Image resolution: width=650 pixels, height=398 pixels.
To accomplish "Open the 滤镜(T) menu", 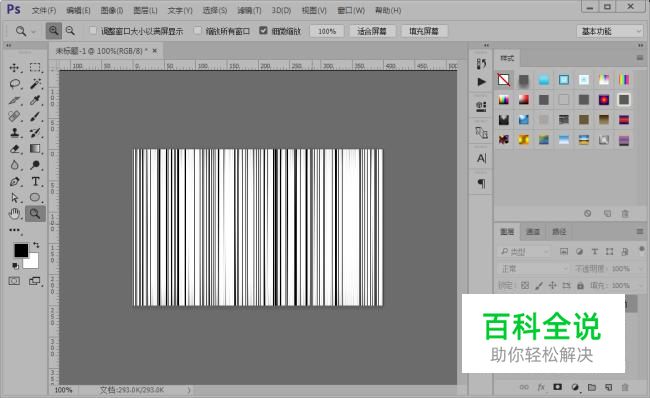I will click(x=249, y=10).
